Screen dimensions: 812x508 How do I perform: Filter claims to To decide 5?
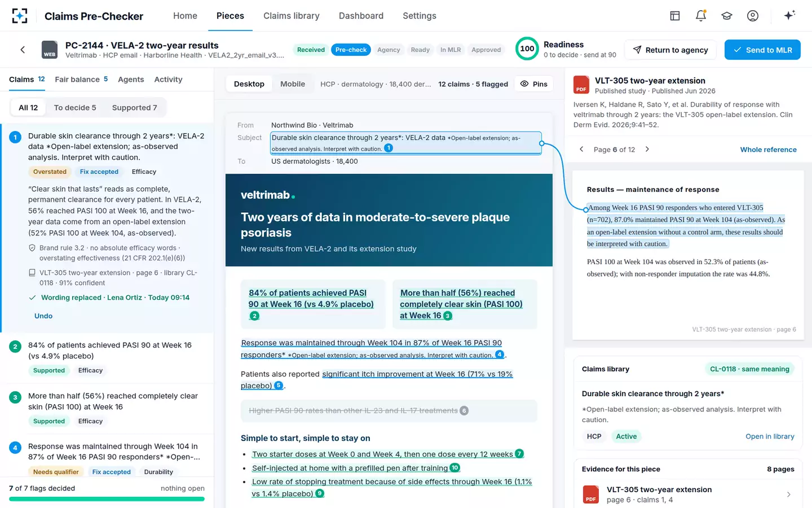[75, 107]
